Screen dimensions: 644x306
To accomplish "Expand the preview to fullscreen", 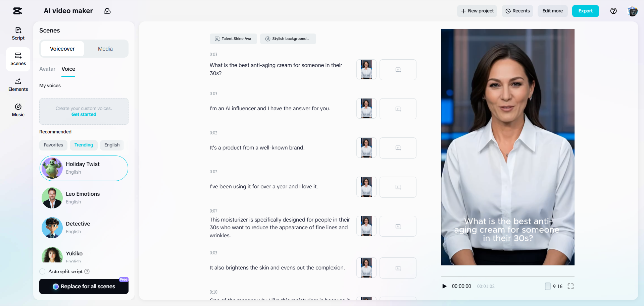I will [571, 286].
